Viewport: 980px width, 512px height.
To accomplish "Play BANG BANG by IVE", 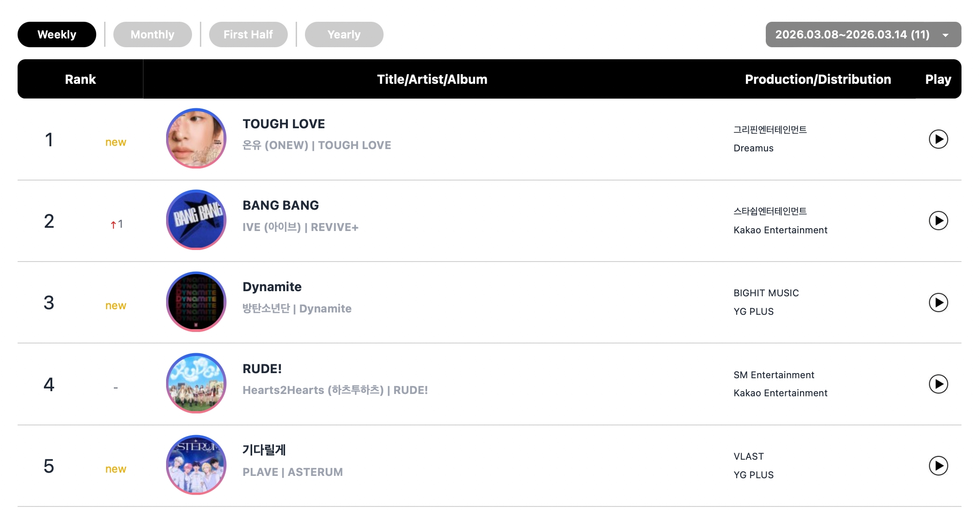I will coord(938,221).
